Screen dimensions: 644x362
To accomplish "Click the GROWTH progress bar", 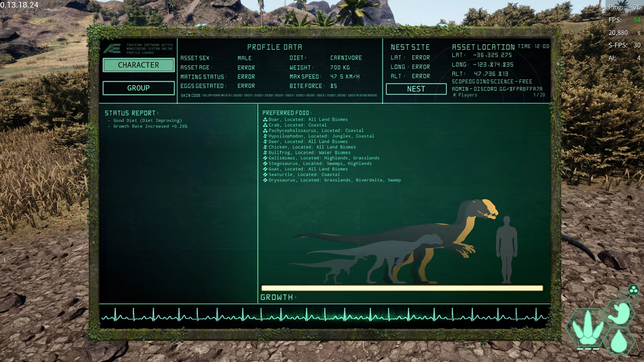I will [402, 288].
